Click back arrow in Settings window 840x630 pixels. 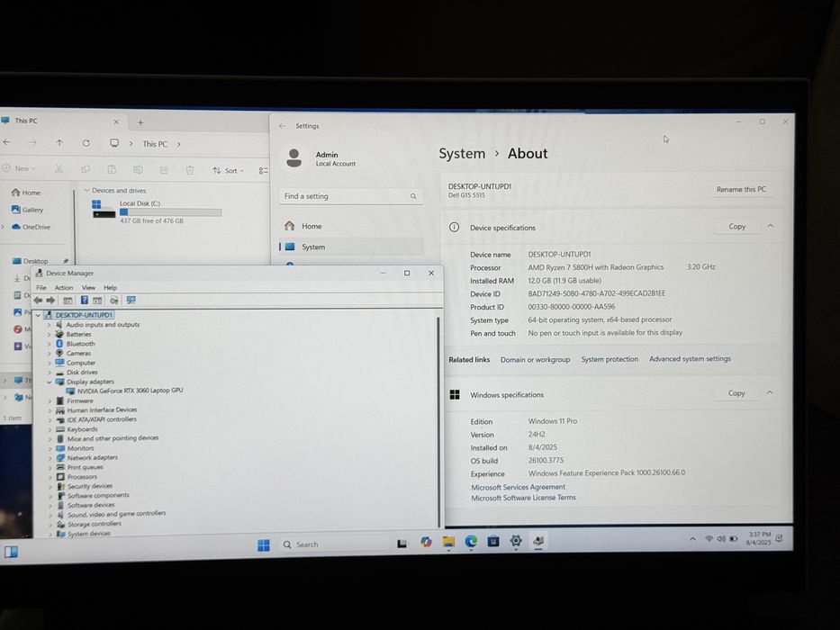point(283,126)
